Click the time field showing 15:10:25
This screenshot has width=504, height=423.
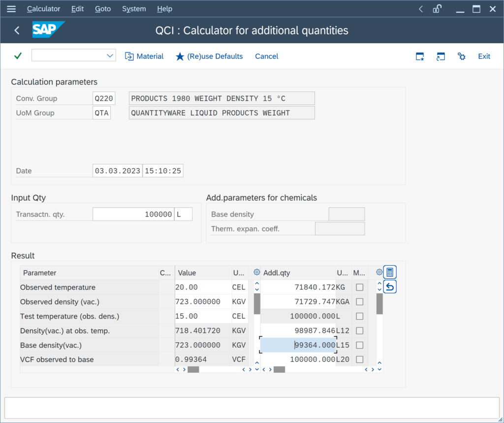(x=163, y=171)
